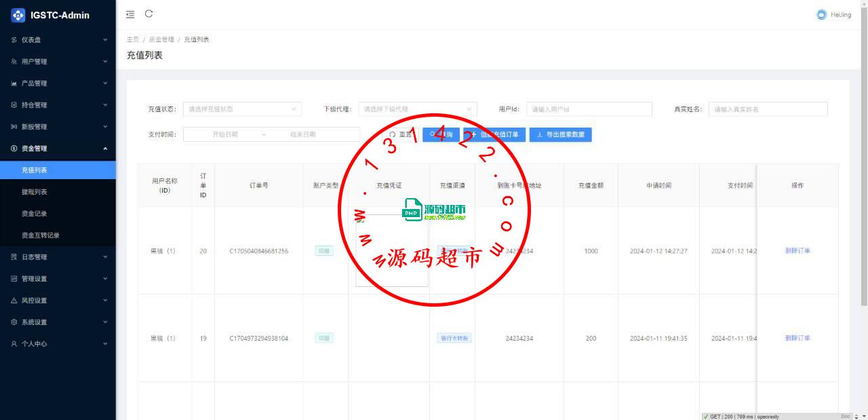Expand the 风控设置 menu chevron
Screen dimensions: 868x420
pyautogui.click(x=105, y=301)
